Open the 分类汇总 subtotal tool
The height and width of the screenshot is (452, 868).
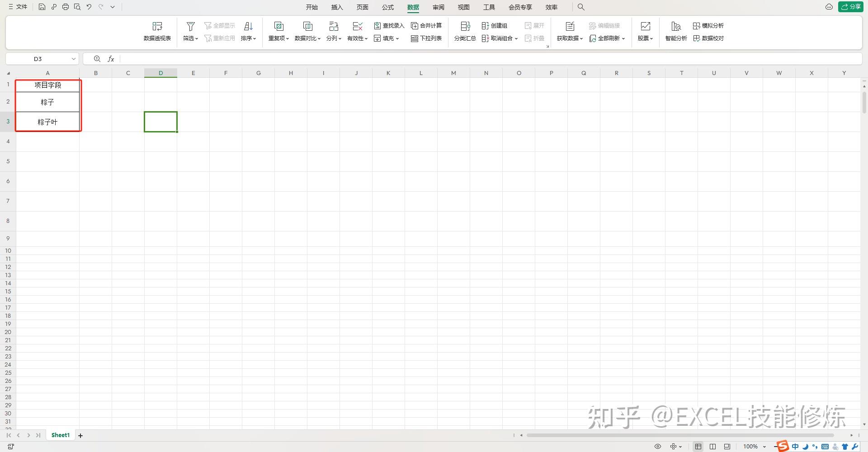[x=464, y=32]
